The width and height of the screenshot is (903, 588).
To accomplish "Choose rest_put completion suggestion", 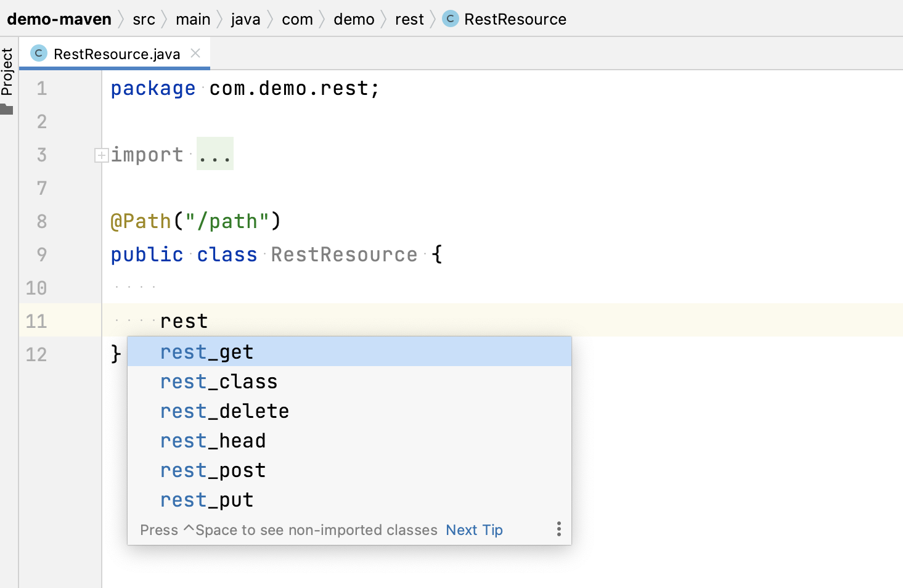I will 349,500.
